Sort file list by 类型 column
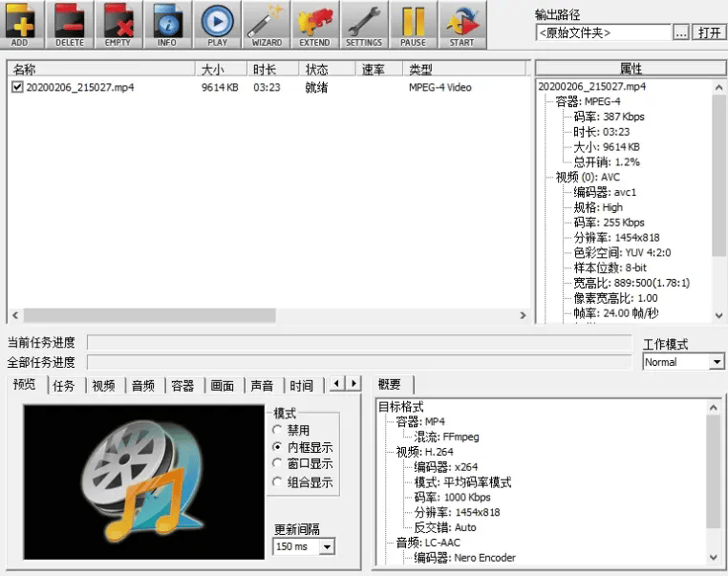 point(464,69)
